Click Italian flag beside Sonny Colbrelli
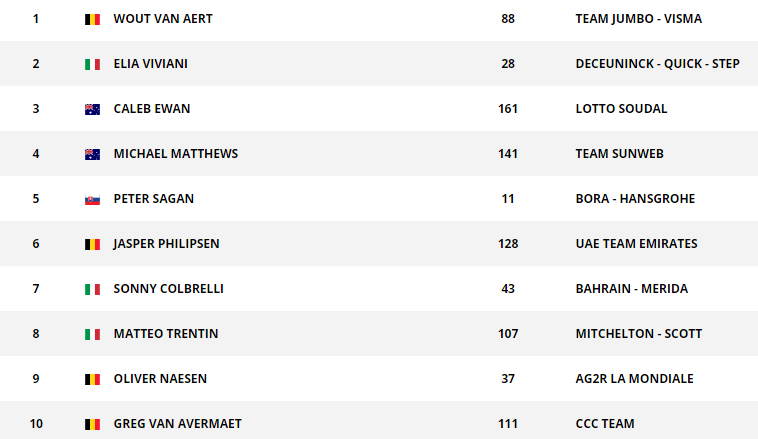 tap(92, 289)
